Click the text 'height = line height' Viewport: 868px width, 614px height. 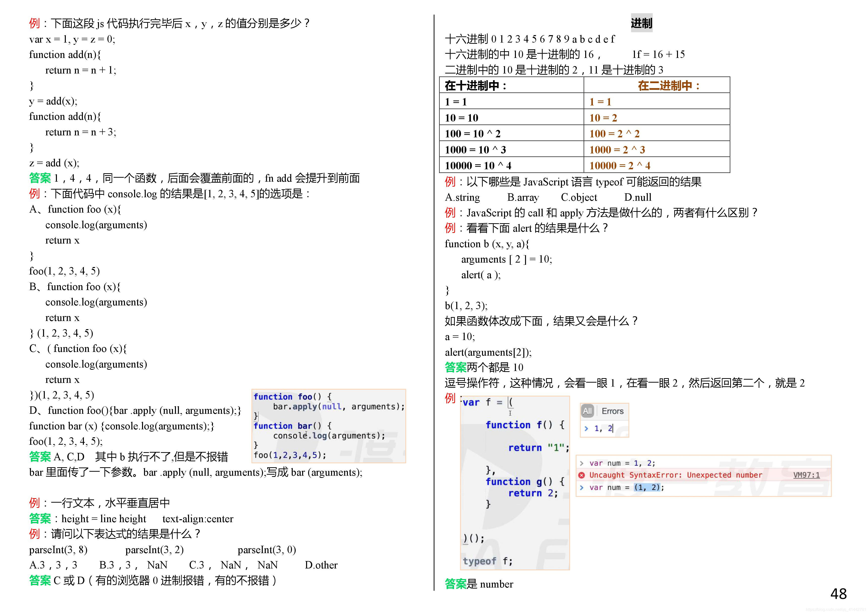(x=104, y=519)
